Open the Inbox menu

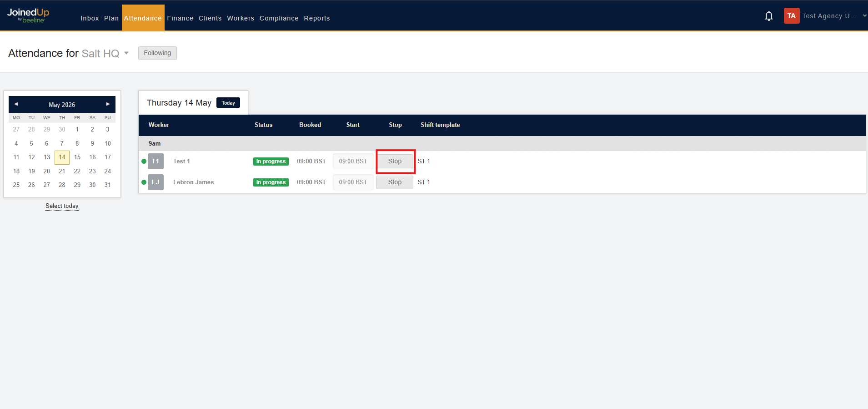click(x=90, y=18)
